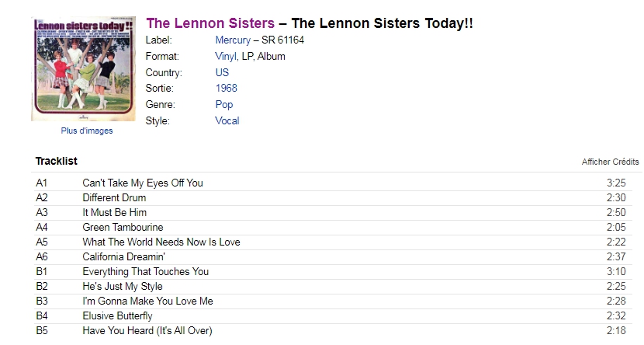Select the Elusive Butterfly track
The height and width of the screenshot is (345, 644).
pyautogui.click(x=334, y=316)
